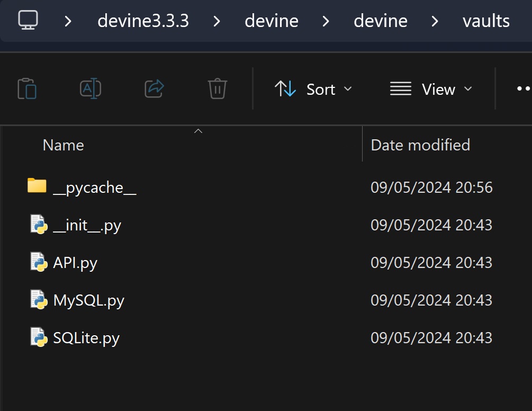Expand chevron before vaults breadcrumb
Viewport: 532px width, 411px height.
[435, 21]
